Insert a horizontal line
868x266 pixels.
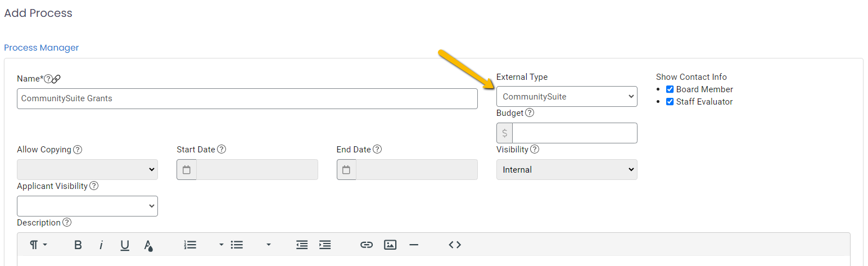click(414, 245)
